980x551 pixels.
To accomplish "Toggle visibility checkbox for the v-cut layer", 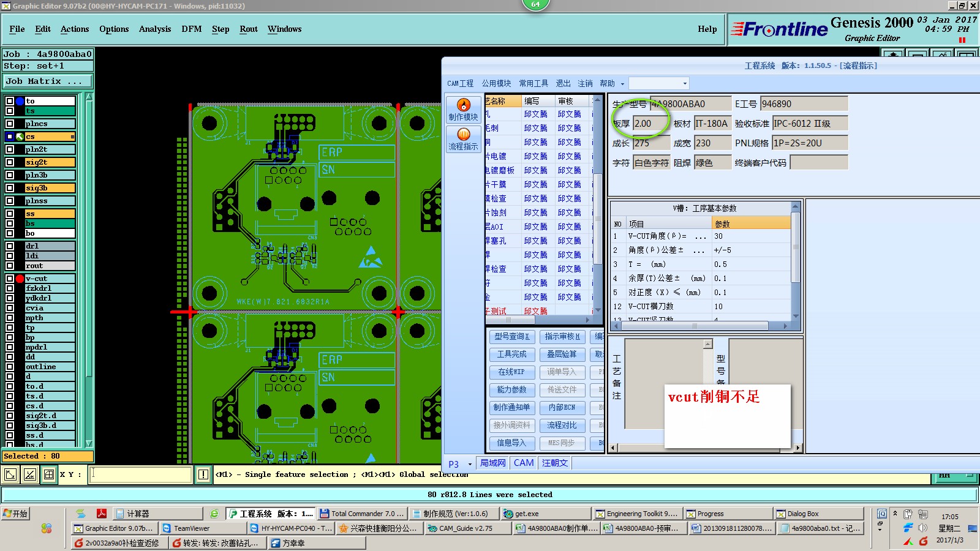I will [10, 279].
